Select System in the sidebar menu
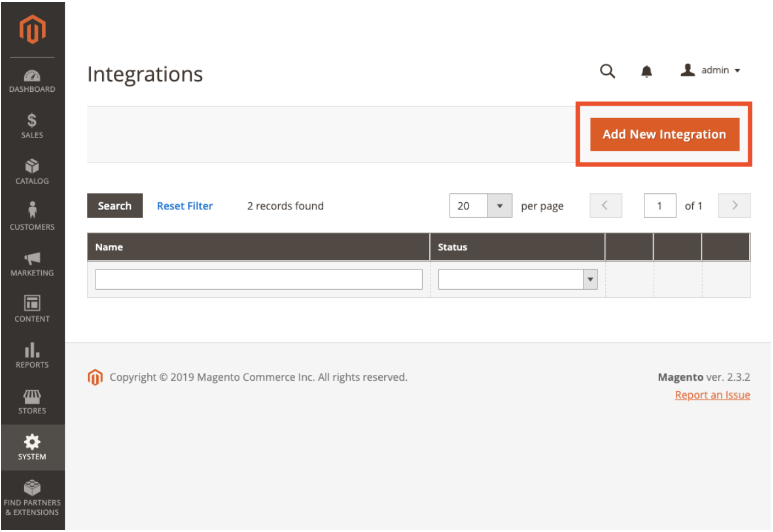This screenshot has height=532, width=773. coord(32,447)
